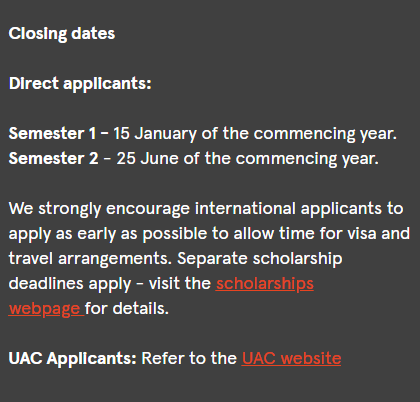
Task: Click the "for details." text after the link
Action: [x=127, y=309]
